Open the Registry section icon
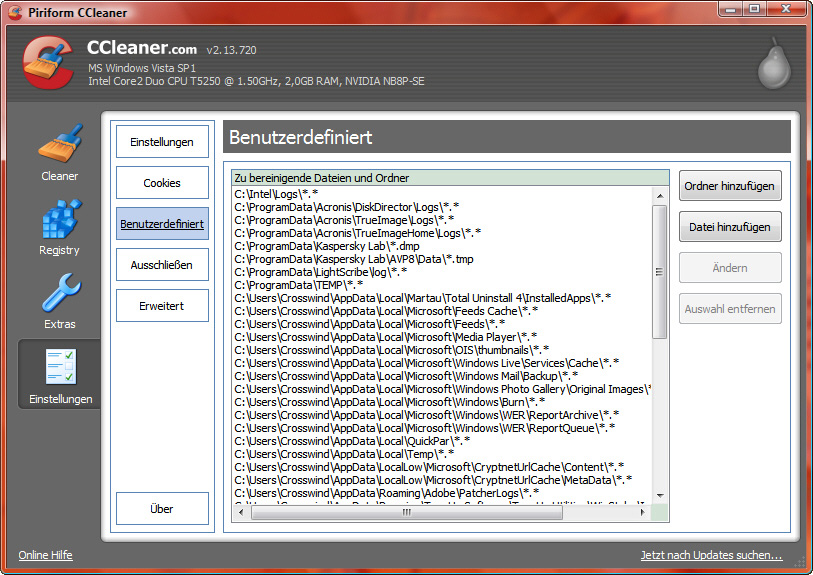 (x=59, y=219)
